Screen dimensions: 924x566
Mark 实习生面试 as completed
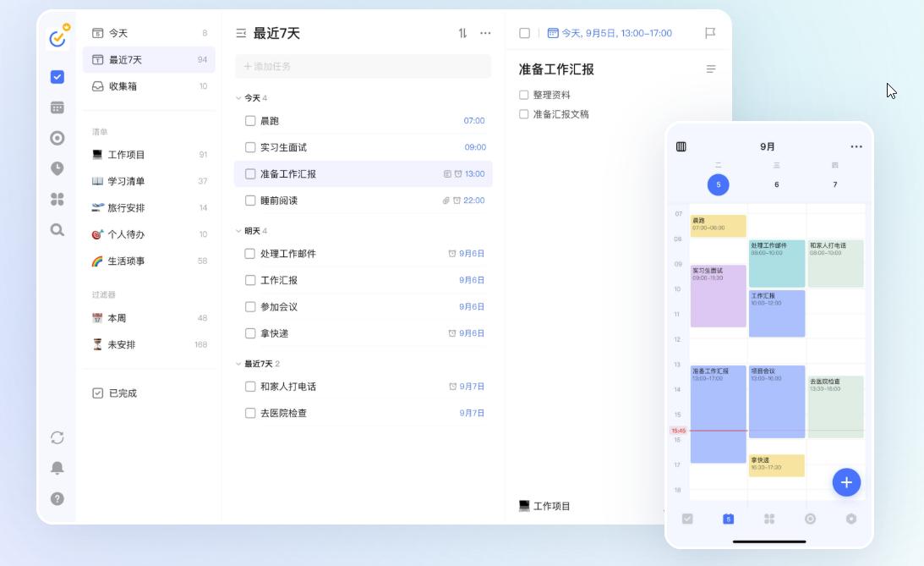[x=250, y=147]
